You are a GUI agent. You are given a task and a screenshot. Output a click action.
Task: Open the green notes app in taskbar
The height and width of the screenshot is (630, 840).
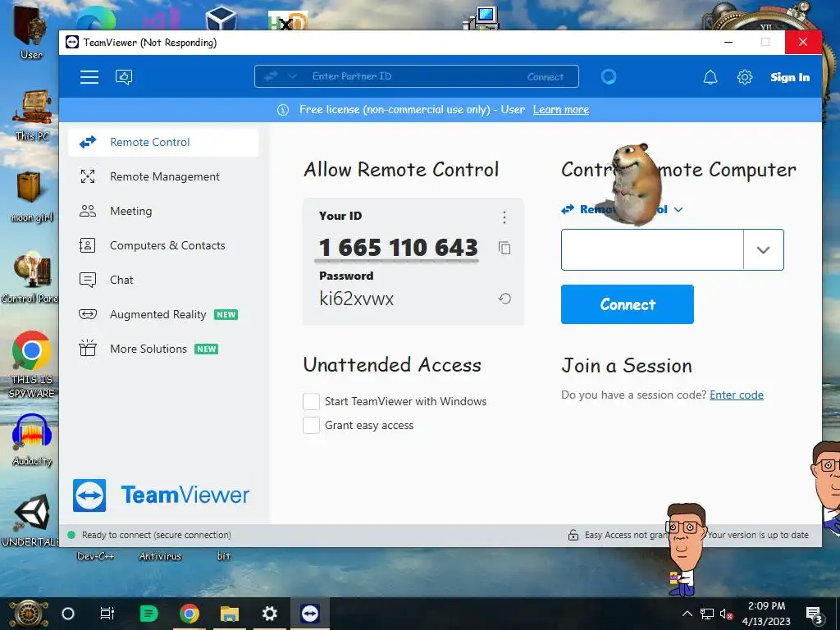[x=148, y=614]
